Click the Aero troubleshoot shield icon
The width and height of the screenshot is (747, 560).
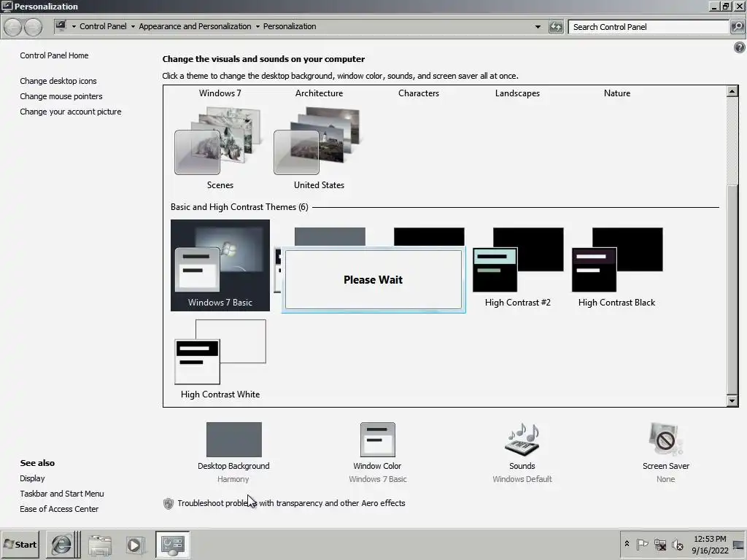click(x=169, y=503)
